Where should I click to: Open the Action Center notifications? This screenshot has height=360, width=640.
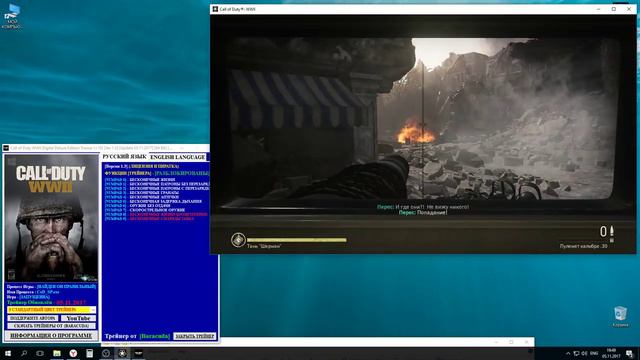pos(630,353)
